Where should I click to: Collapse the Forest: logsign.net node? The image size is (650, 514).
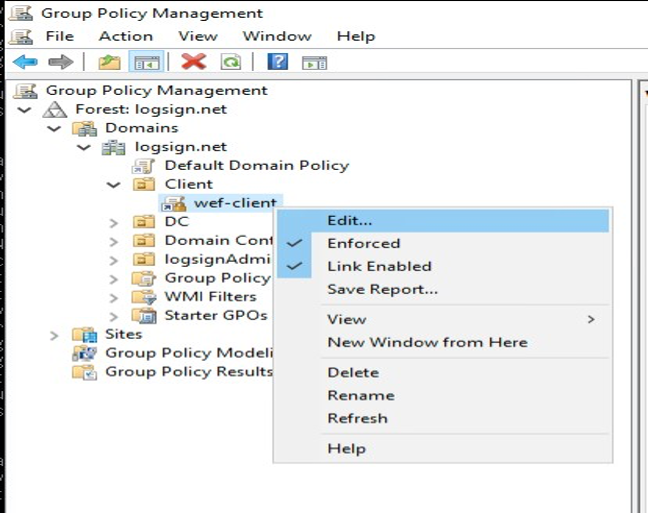point(24,110)
